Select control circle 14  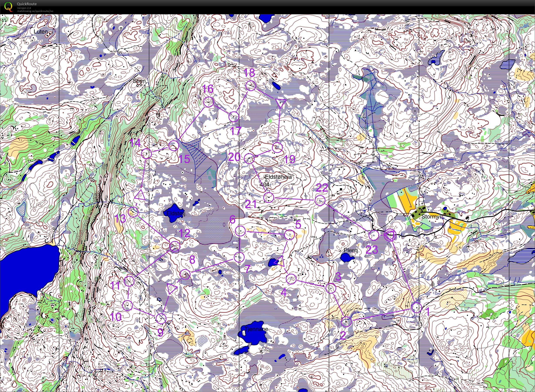146,154
